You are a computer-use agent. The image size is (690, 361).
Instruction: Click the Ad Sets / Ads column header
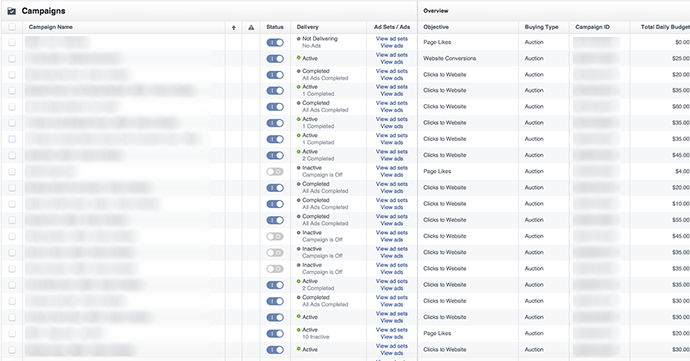392,27
